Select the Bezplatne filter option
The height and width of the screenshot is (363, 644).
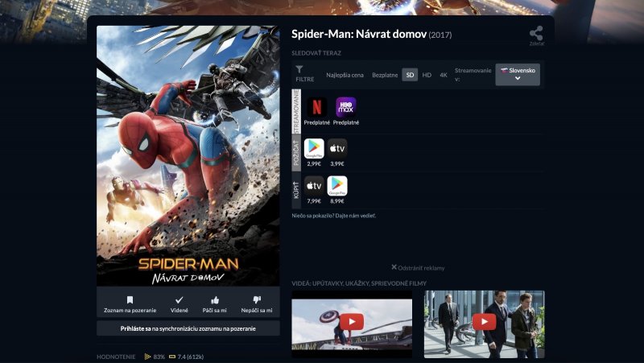click(385, 75)
